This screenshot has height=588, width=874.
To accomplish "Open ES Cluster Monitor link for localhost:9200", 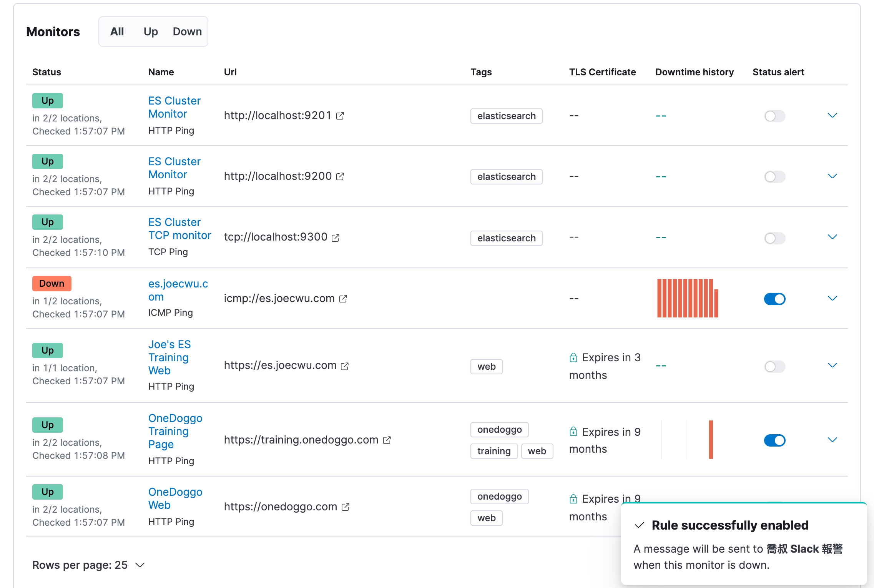I will tap(174, 168).
